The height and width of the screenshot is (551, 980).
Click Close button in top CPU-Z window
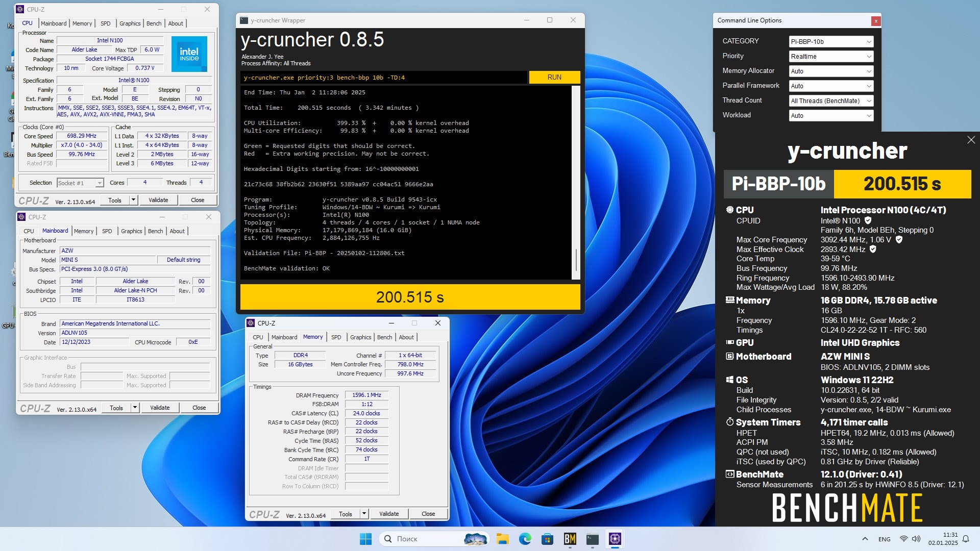pos(198,200)
